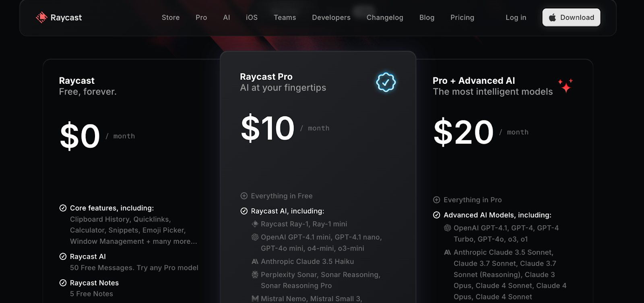
Task: Visit the Blog
Action: tap(427, 17)
